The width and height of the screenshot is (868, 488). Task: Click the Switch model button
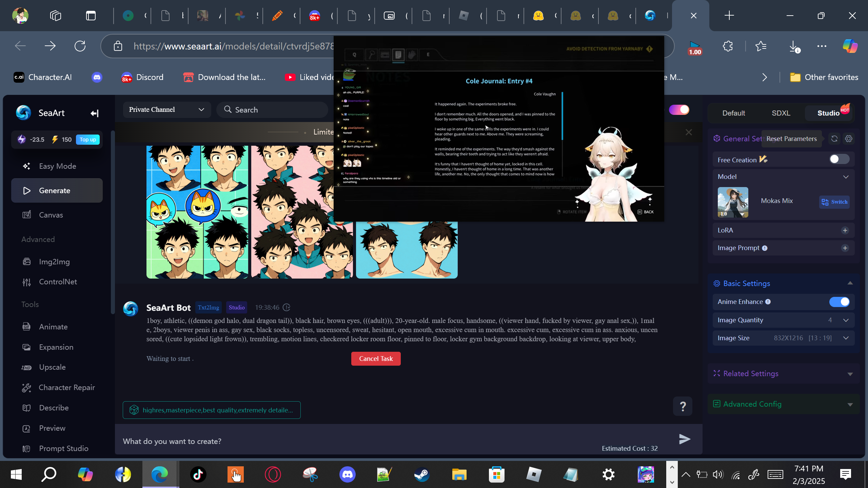(x=834, y=202)
